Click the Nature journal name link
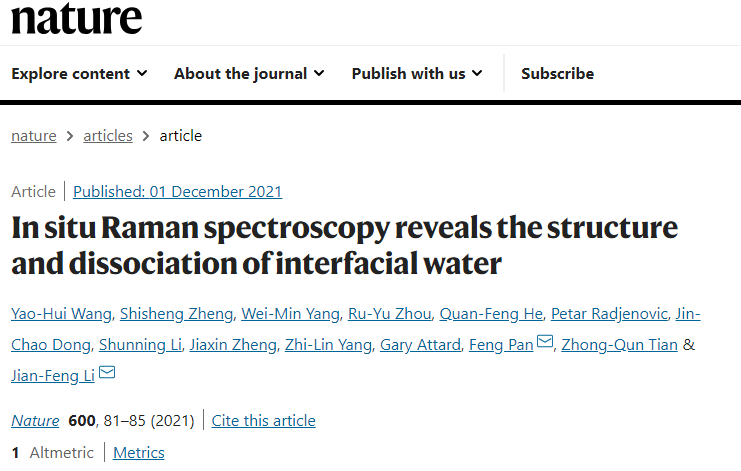Viewport: 741px width, 471px height. tap(35, 420)
